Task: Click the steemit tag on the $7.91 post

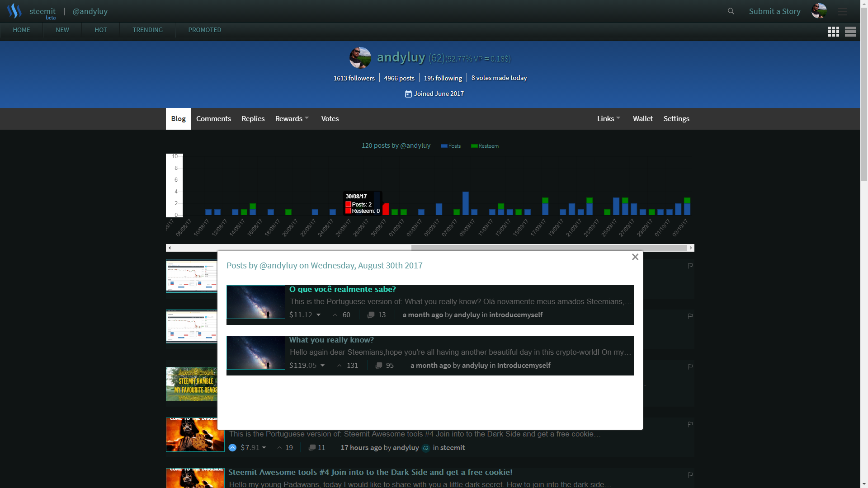Action: pyautogui.click(x=453, y=448)
